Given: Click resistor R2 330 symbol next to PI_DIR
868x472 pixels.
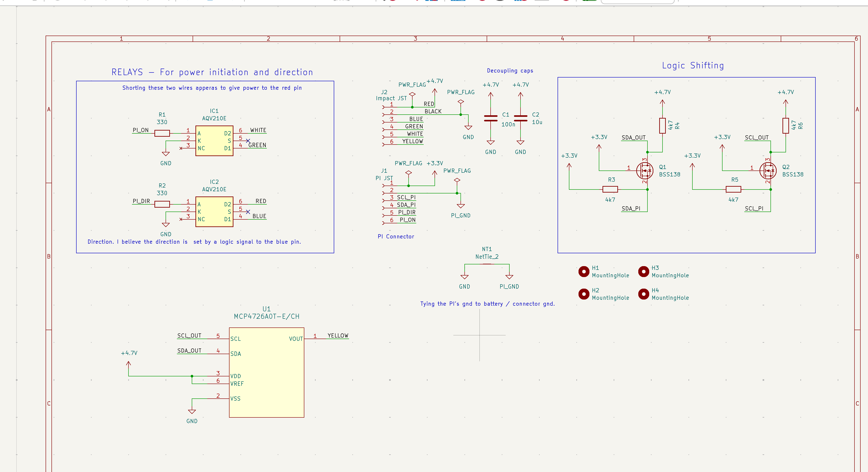Looking at the screenshot, I should coord(162,204).
